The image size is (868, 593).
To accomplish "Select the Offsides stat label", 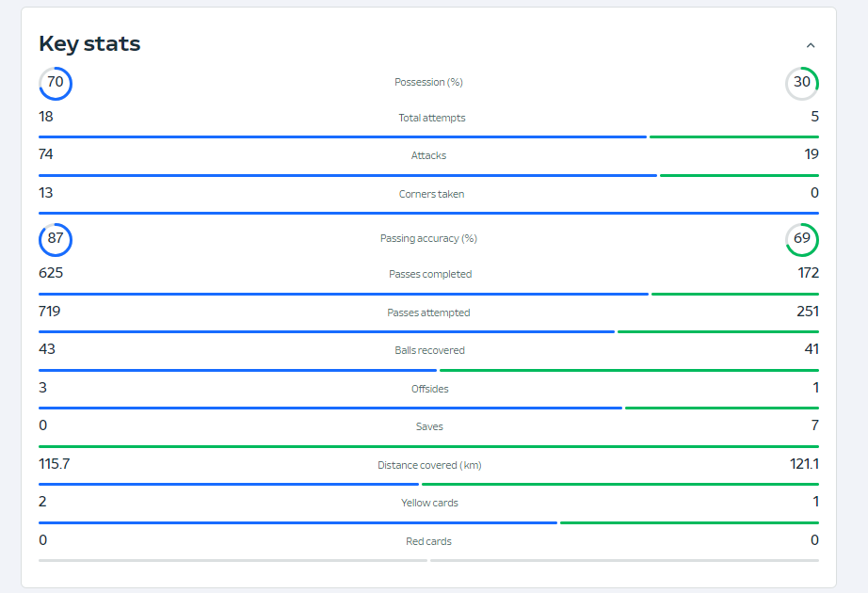I will [429, 389].
